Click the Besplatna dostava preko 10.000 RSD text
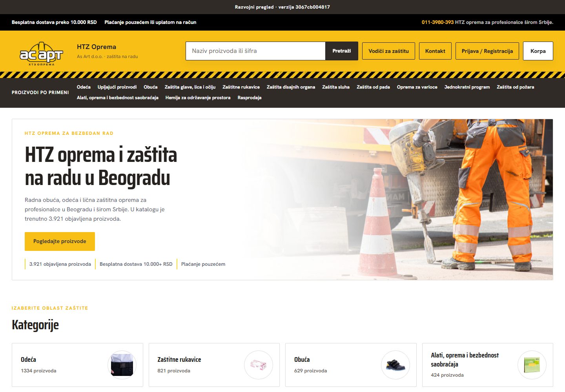The height and width of the screenshot is (392, 565). tap(54, 22)
